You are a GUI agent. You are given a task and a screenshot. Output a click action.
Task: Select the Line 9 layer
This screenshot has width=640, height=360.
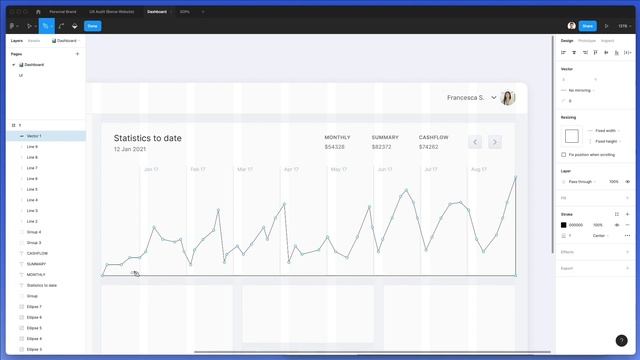[x=46, y=147]
